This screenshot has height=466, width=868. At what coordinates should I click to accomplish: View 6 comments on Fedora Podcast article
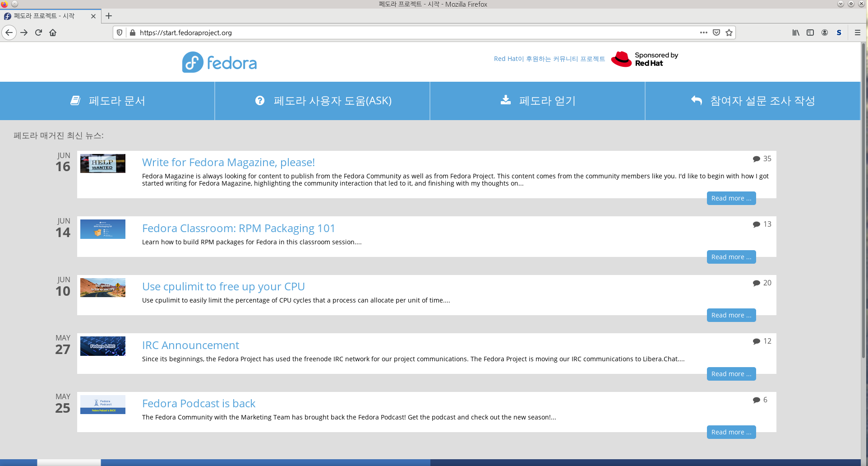760,400
